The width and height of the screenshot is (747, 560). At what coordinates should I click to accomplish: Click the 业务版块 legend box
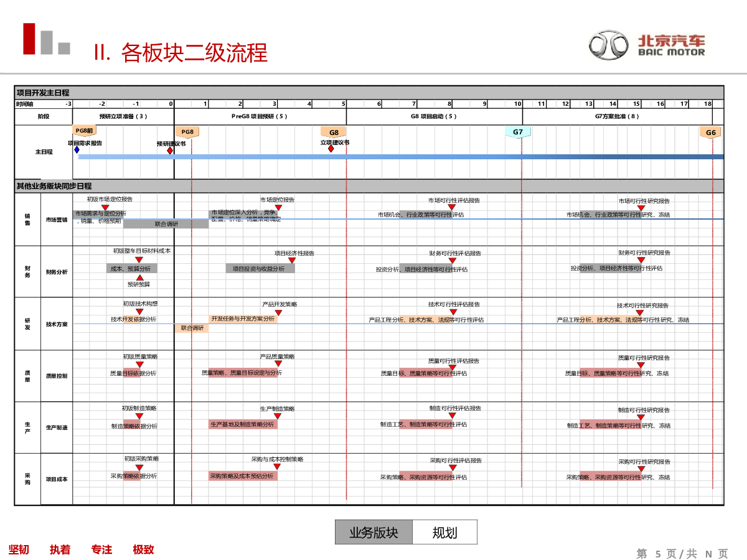point(374,533)
